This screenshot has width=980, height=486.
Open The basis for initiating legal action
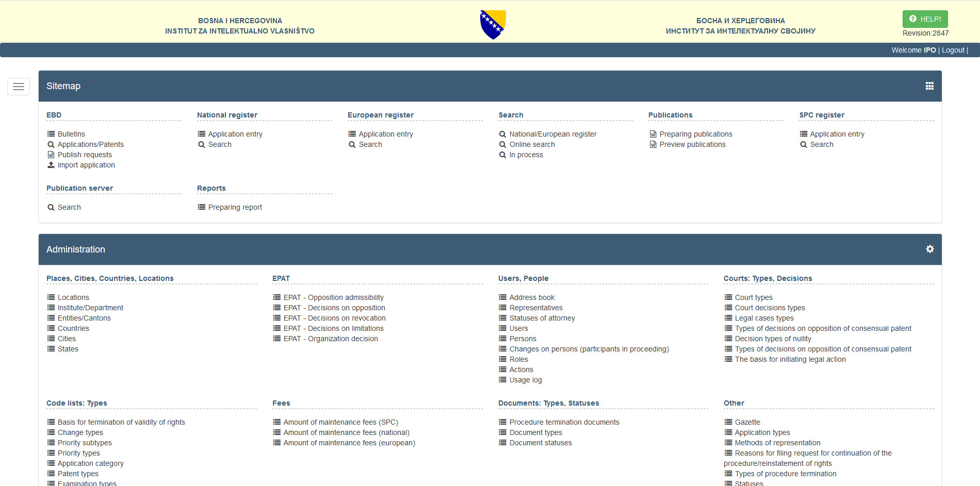(x=790, y=359)
